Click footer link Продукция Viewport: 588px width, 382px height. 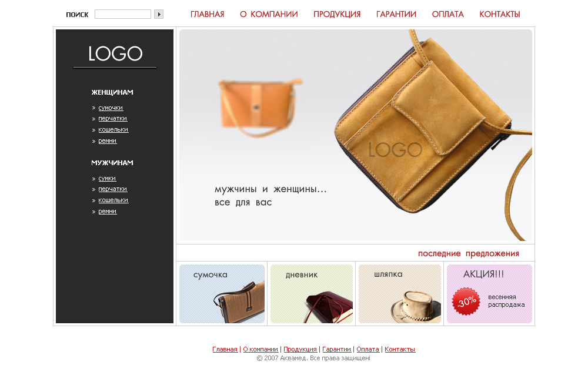pos(300,350)
